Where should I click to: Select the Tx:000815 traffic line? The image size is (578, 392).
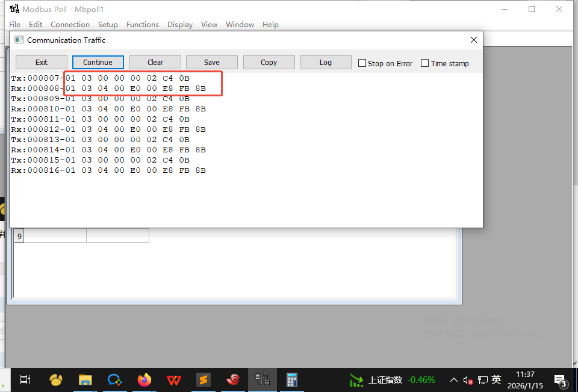[101, 160]
